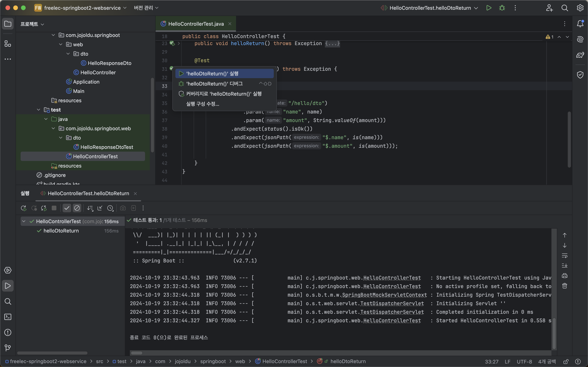Select "'helloDtoReturn()' 디버그" from the popup menu
Screen dimensions: 588x367
[x=214, y=84]
